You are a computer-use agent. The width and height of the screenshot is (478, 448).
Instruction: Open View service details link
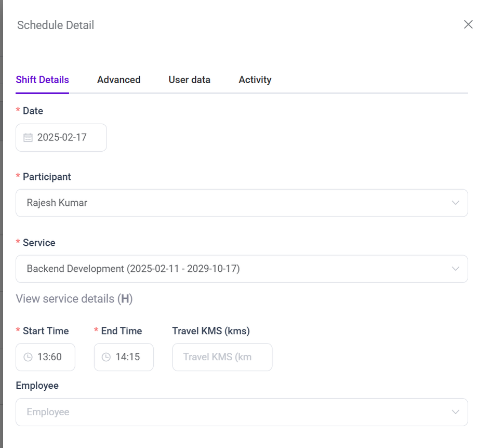[x=74, y=299]
